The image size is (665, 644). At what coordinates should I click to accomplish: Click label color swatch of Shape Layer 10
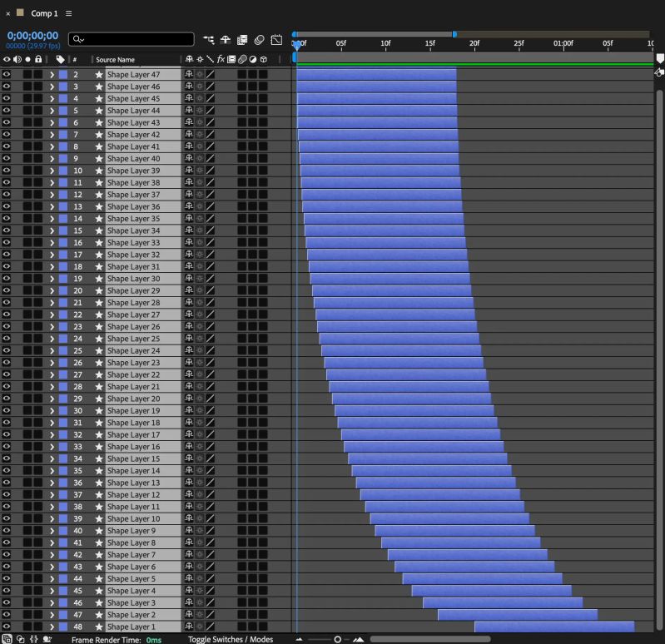coord(63,519)
